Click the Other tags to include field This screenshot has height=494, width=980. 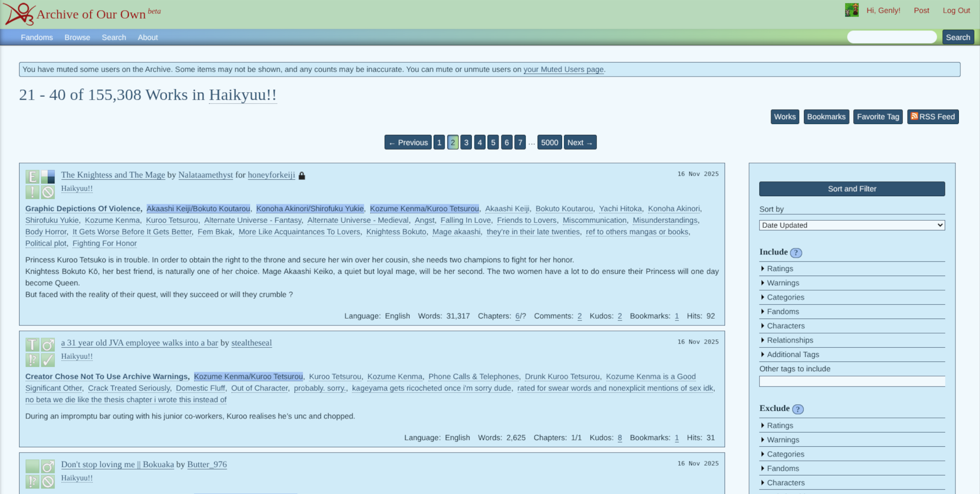[x=851, y=382]
